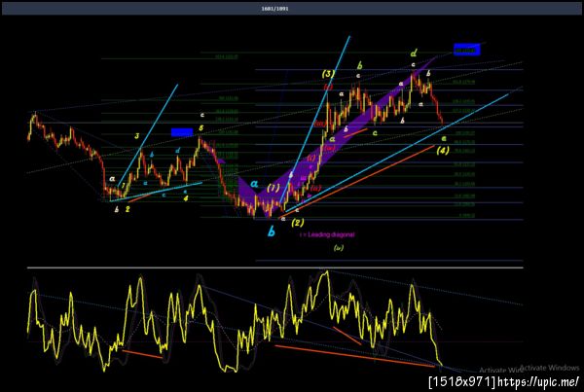This screenshot has width=584, height=392.
Task: Click the green (iv) label under the note
Action: tap(338, 248)
